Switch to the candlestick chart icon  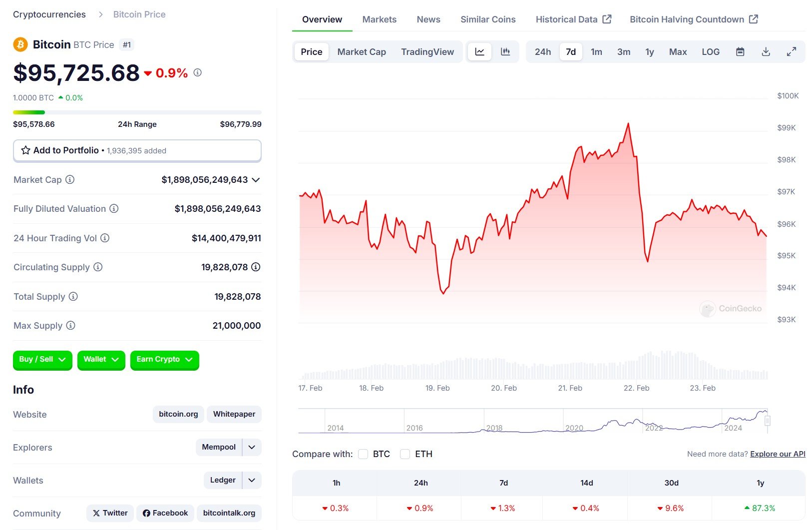[505, 52]
